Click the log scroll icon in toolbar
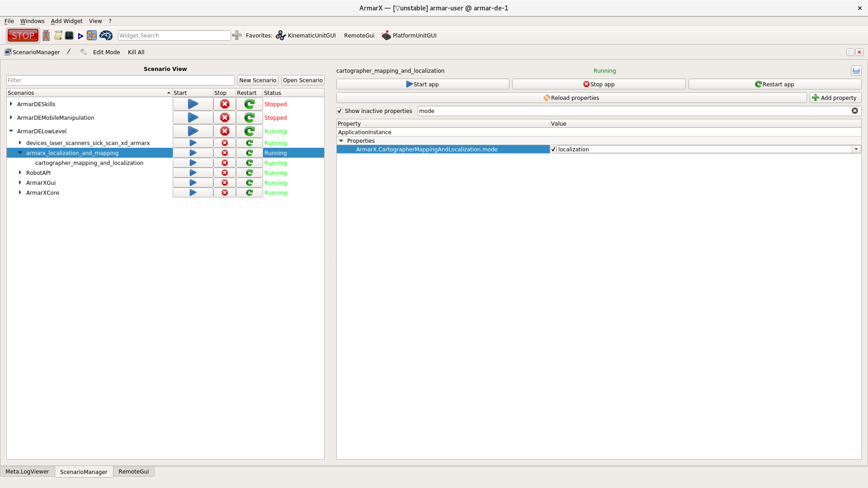Image resolution: width=868 pixels, height=488 pixels. 58,35
